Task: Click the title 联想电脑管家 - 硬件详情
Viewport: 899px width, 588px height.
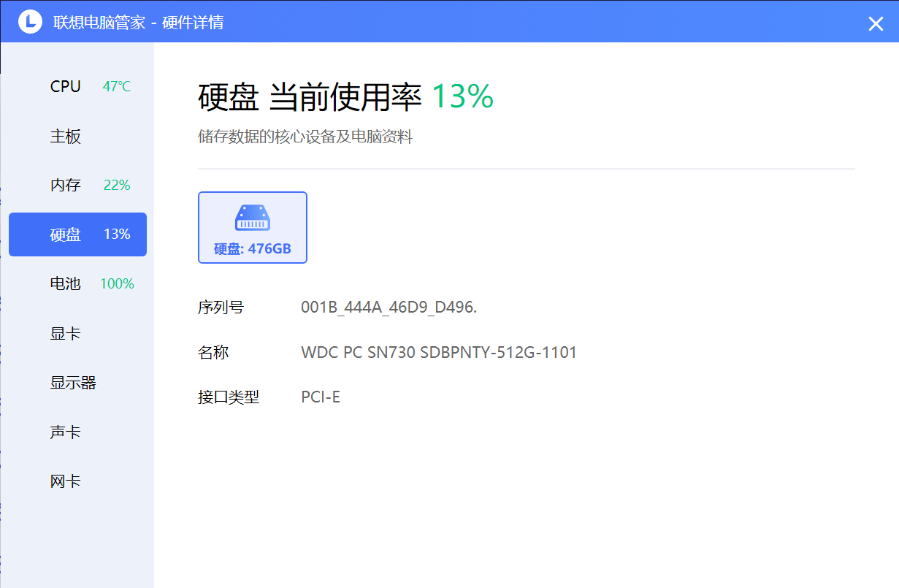Action: (139, 23)
